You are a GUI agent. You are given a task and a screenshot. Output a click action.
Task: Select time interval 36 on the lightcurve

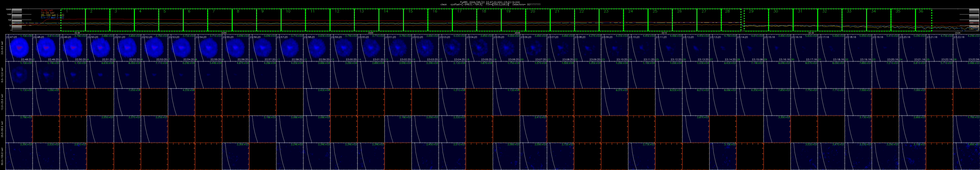[923, 20]
